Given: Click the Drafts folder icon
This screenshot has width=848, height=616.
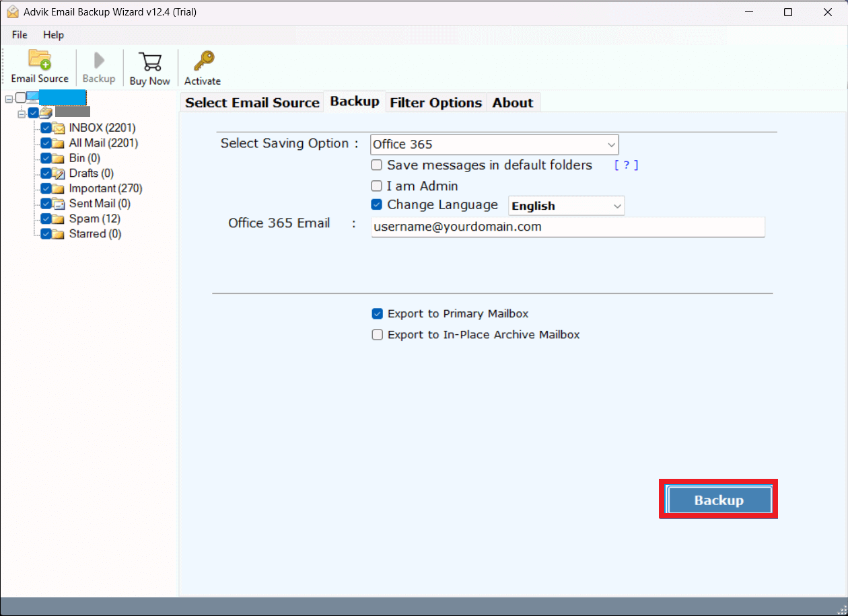Looking at the screenshot, I should [x=59, y=174].
